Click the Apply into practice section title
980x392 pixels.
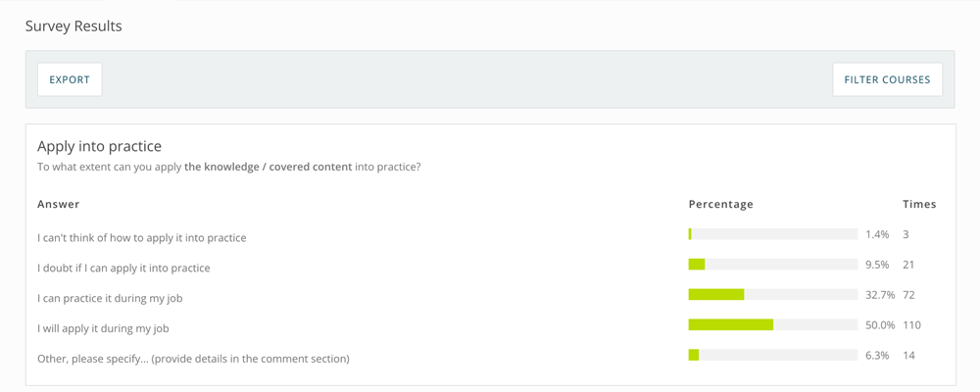pos(99,146)
